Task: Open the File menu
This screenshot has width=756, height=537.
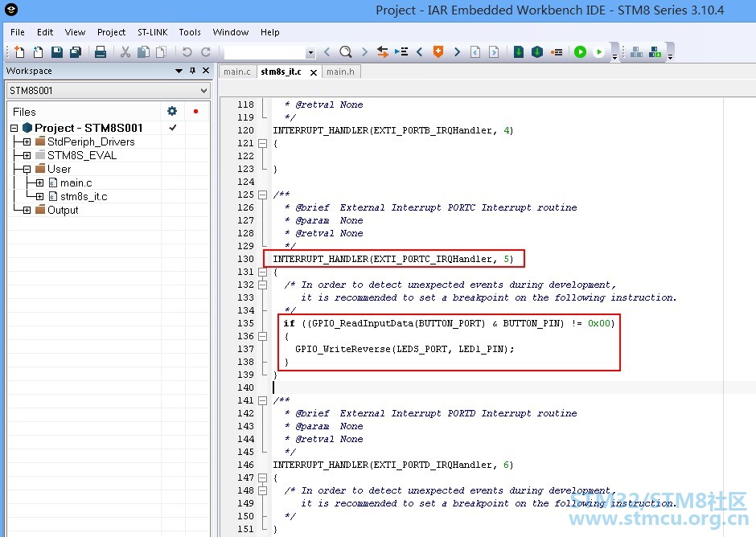Action: [18, 32]
